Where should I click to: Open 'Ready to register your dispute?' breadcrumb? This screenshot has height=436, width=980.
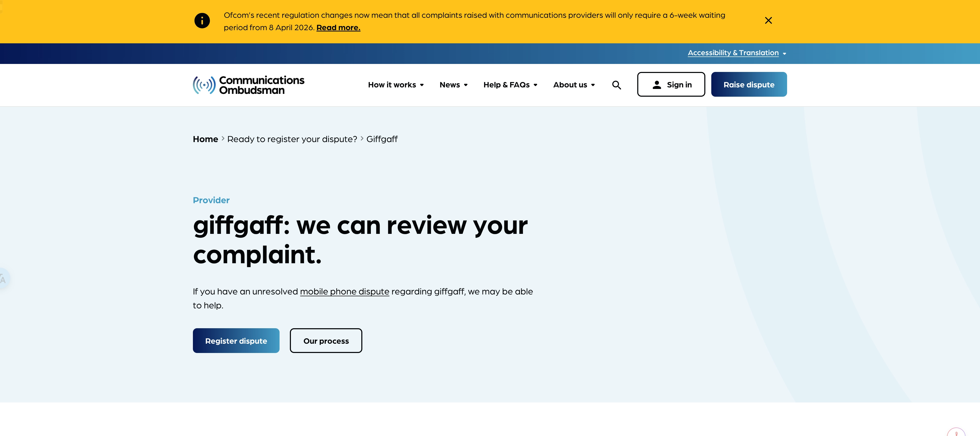[292, 139]
